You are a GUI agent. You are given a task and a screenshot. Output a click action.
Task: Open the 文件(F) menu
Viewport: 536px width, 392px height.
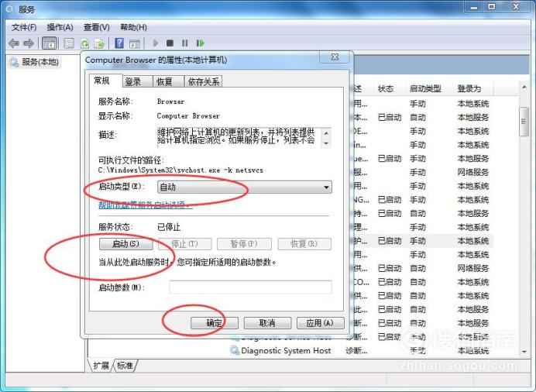[x=23, y=27]
